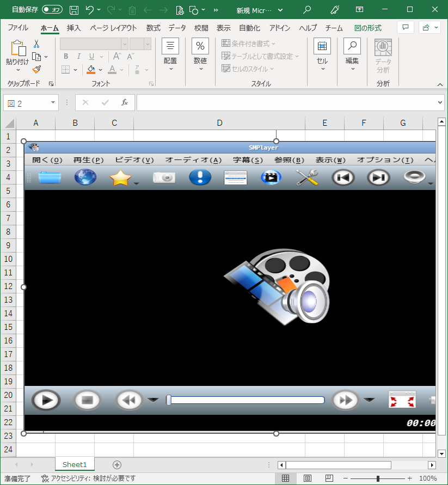Click the SMPlayer film clapper globe icon

pos(271,177)
